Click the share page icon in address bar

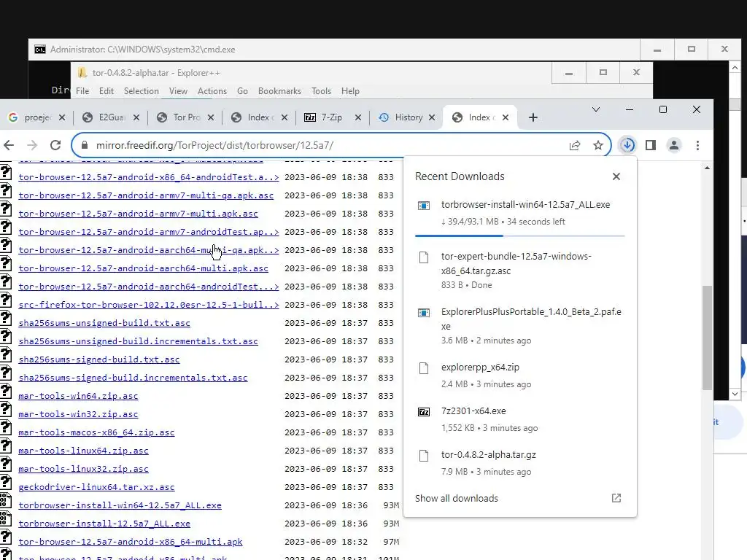click(575, 145)
